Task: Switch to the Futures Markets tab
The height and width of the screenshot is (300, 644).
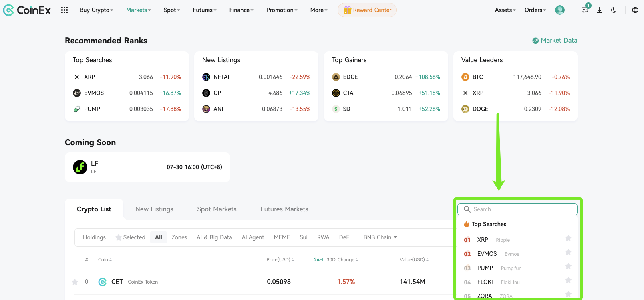Action: [284, 209]
